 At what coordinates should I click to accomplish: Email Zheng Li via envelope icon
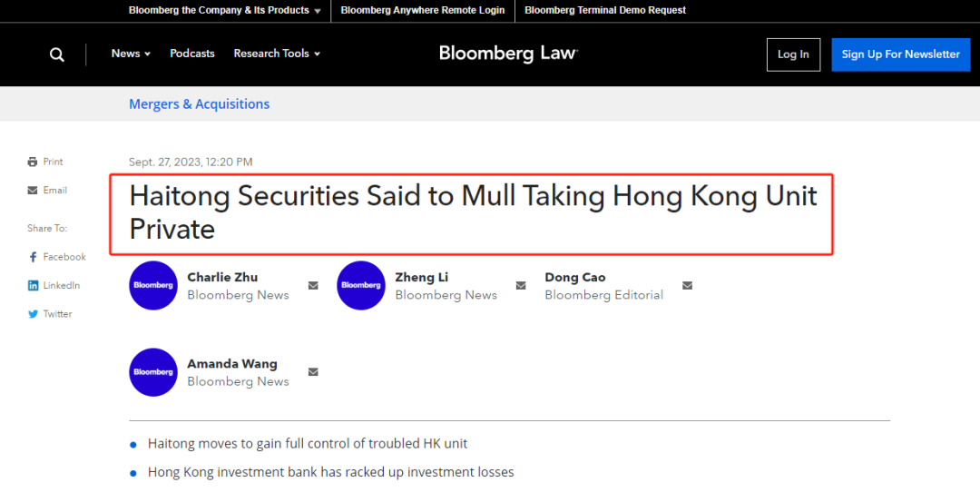click(x=521, y=286)
